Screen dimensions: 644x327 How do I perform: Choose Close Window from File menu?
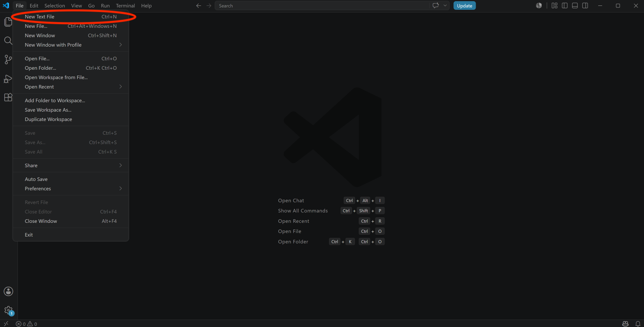click(x=71, y=221)
